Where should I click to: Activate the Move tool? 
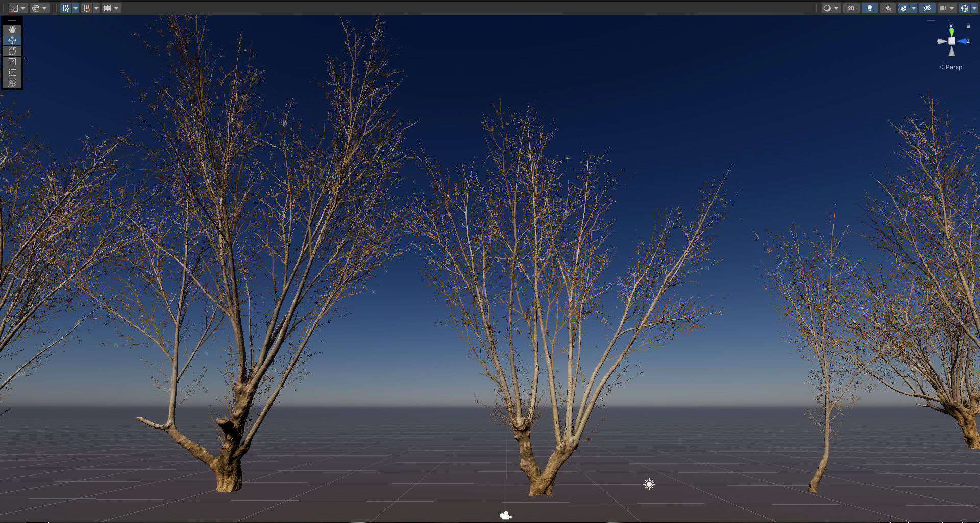click(12, 40)
